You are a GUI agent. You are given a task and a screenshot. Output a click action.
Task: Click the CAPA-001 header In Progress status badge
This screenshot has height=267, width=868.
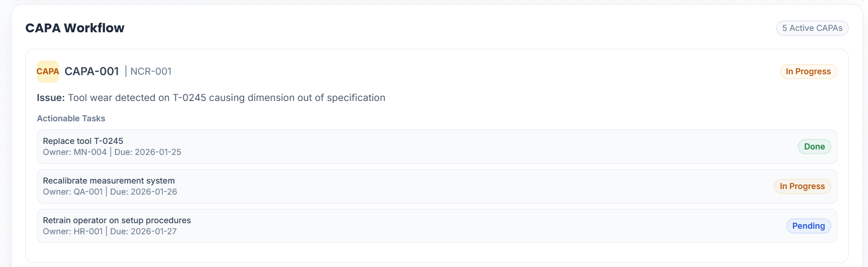point(808,71)
